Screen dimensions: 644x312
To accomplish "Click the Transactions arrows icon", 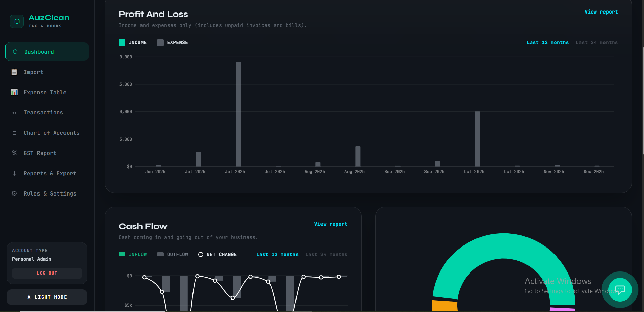I will click(14, 113).
